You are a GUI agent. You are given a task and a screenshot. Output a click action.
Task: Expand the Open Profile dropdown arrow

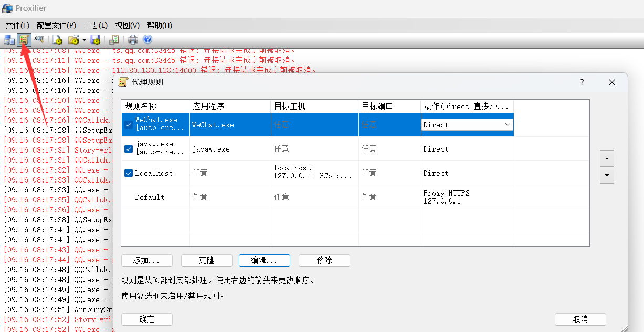point(83,40)
